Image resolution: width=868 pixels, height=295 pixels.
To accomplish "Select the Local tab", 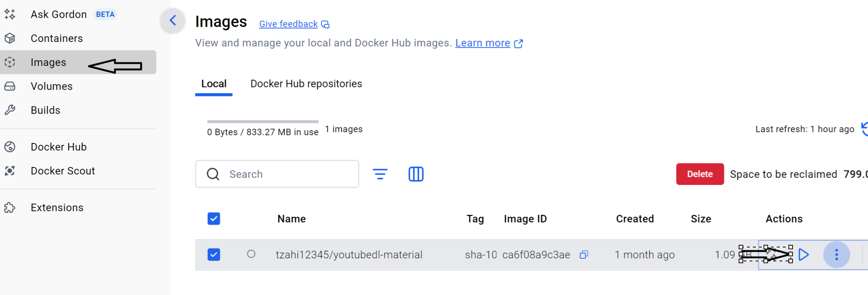I will click(214, 84).
